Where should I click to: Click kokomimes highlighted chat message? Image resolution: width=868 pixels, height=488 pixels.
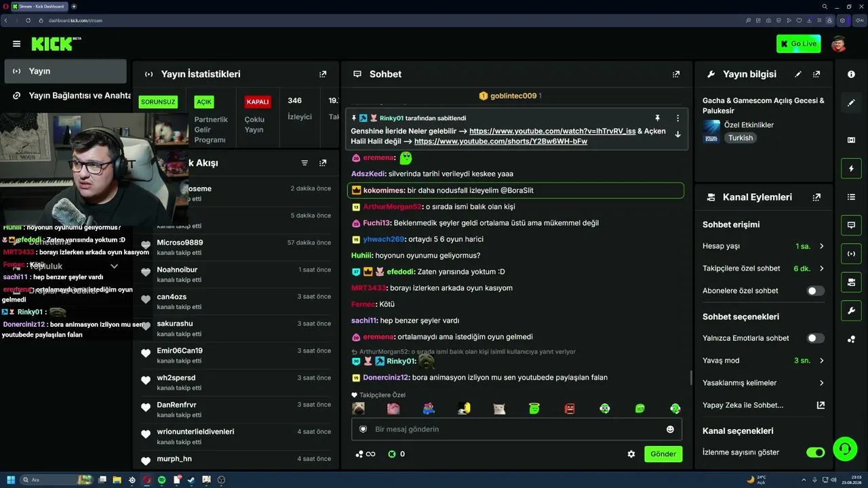click(x=515, y=190)
